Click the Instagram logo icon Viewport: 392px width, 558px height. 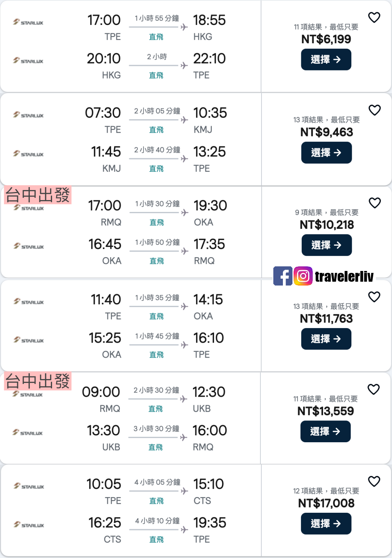click(303, 276)
